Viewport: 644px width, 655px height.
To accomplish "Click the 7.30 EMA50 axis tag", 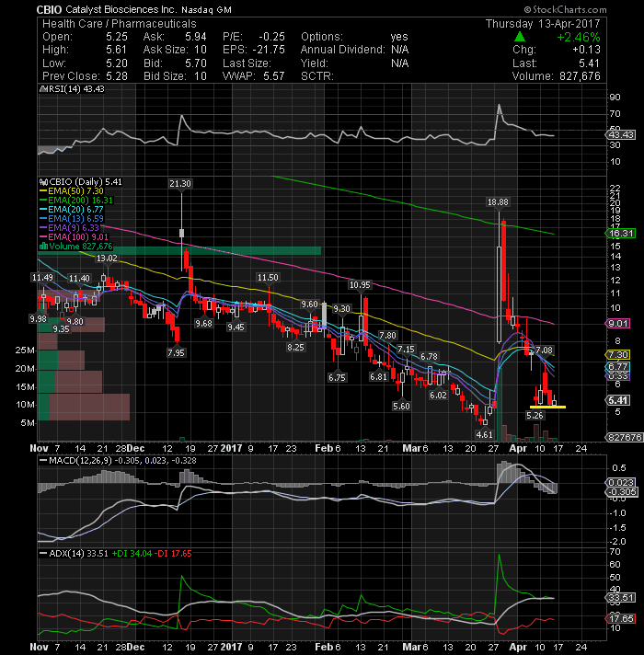I will pyautogui.click(x=617, y=355).
